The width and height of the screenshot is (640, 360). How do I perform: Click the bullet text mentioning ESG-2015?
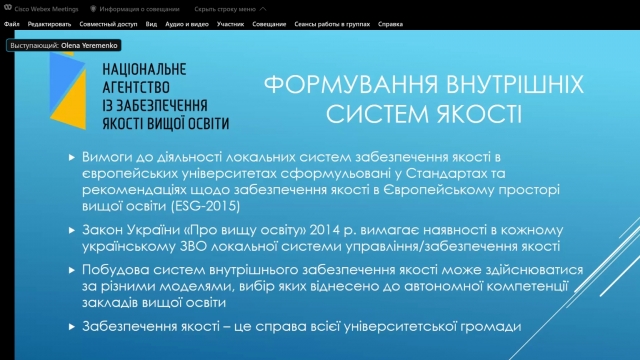click(321, 181)
